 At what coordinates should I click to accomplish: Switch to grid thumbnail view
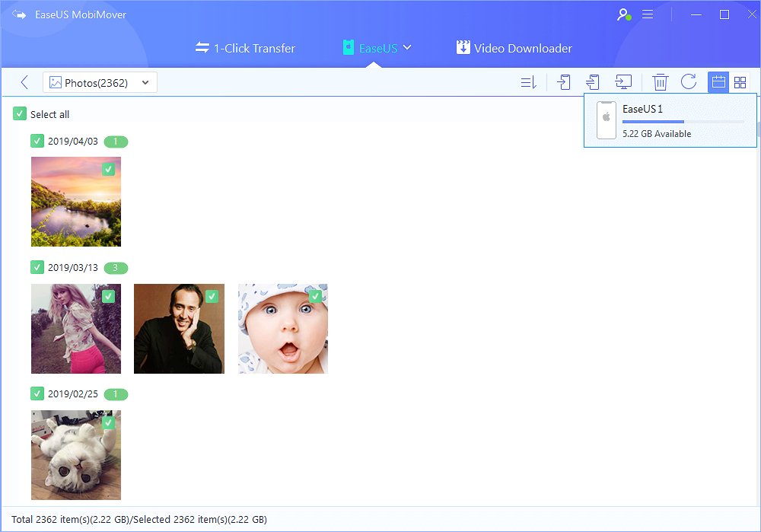pyautogui.click(x=740, y=82)
